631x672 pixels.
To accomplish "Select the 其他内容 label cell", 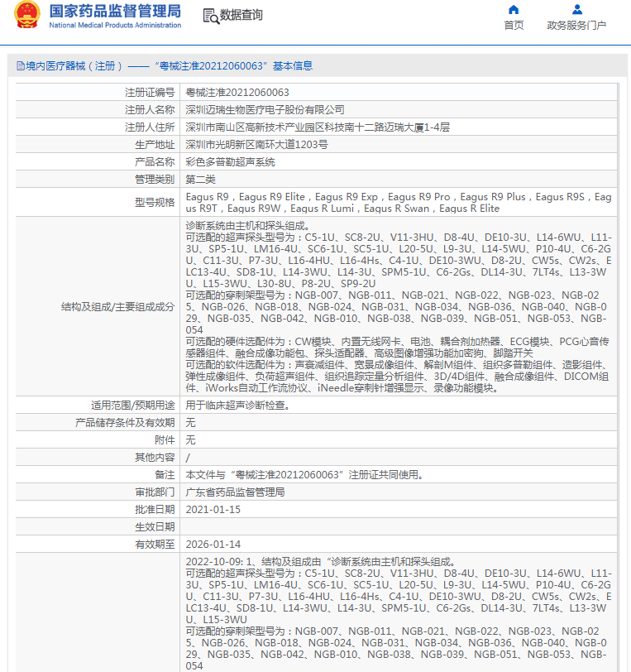I will [98, 458].
